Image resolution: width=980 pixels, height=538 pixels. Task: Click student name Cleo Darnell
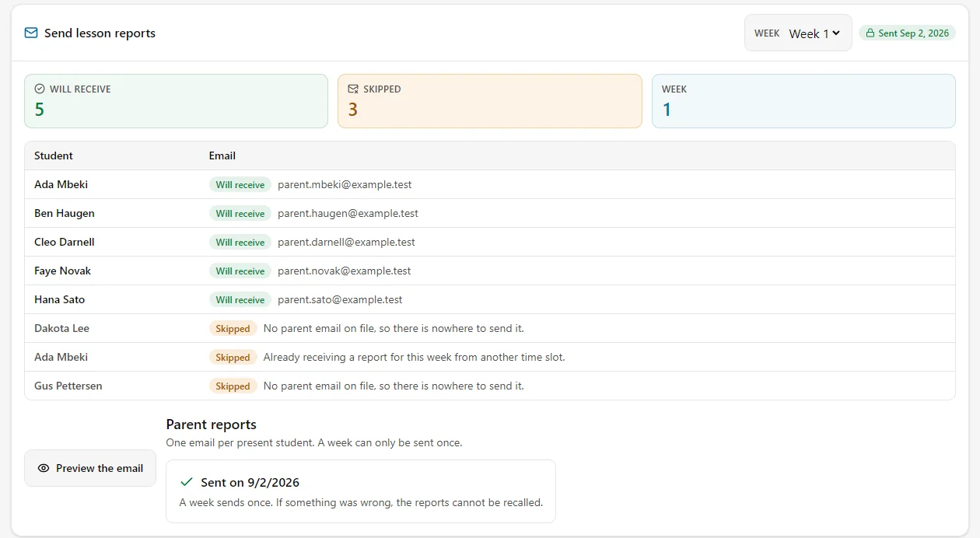point(65,242)
